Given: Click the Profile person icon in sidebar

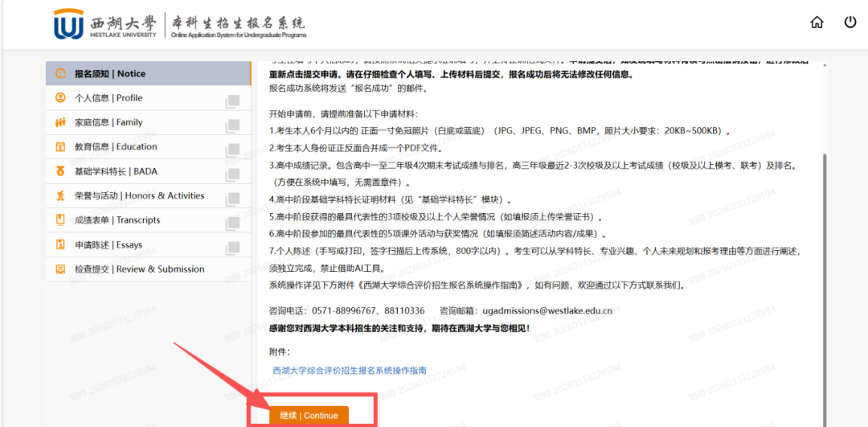Looking at the screenshot, I should click(x=60, y=98).
